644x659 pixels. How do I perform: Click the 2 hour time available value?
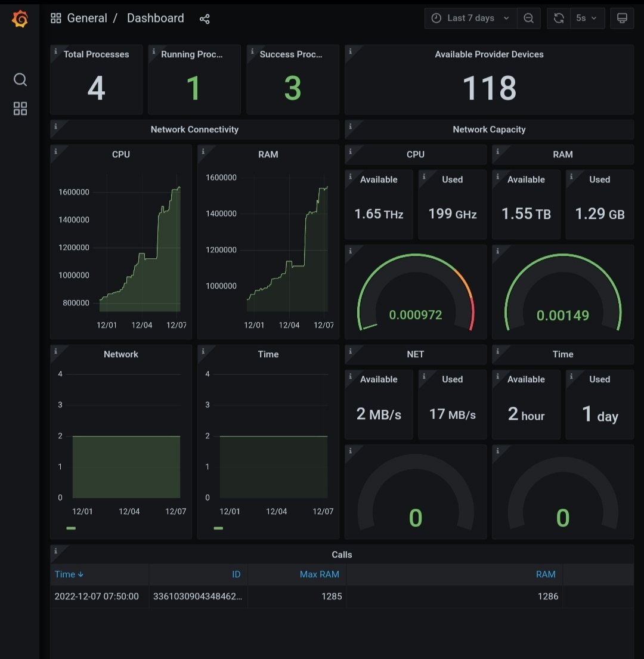(x=526, y=414)
